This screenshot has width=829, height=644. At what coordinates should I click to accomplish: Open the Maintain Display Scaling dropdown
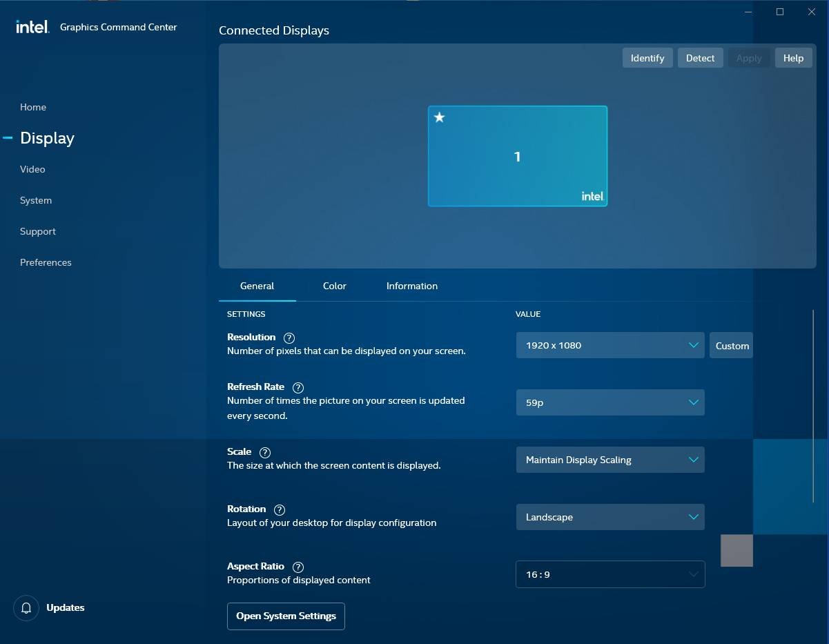point(609,460)
